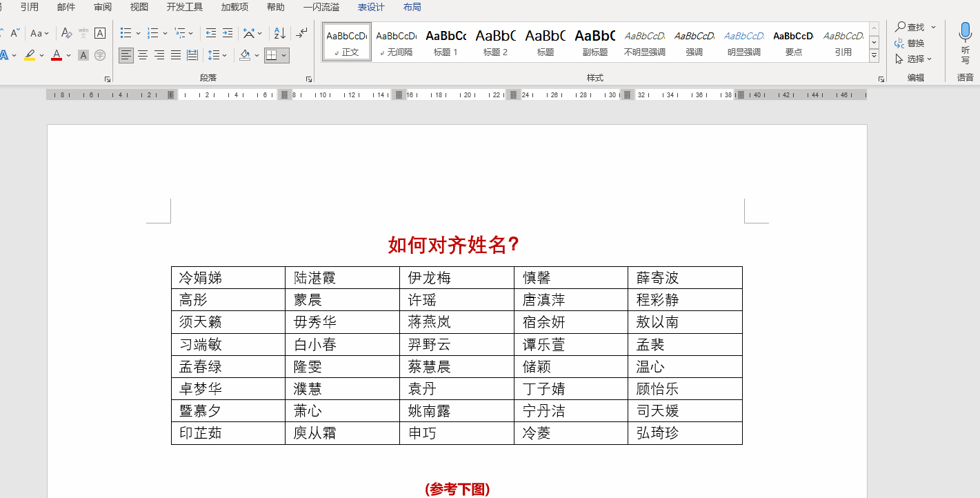Viewport: 980px width, 498px height.
Task: Expand the styles gallery More arrow
Action: (874, 55)
